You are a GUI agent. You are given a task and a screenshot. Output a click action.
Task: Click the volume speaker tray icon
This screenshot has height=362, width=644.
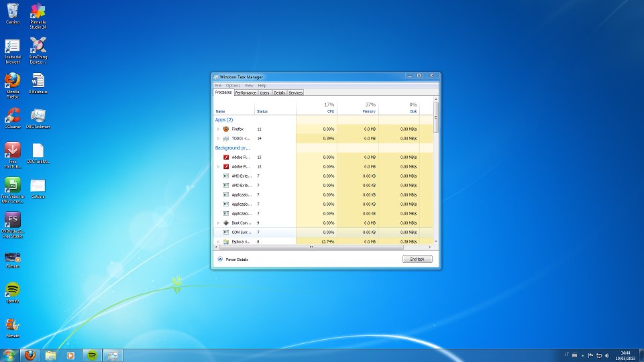[x=607, y=355]
